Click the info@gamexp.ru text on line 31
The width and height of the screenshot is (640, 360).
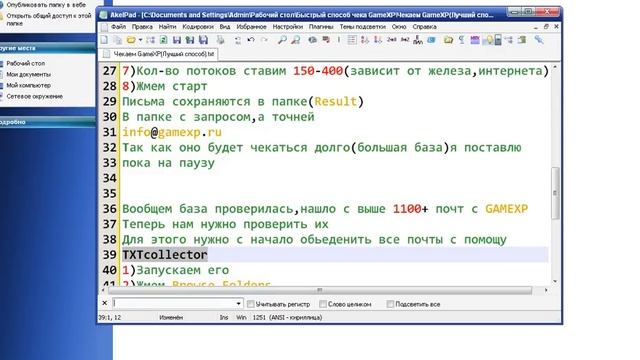click(x=172, y=133)
